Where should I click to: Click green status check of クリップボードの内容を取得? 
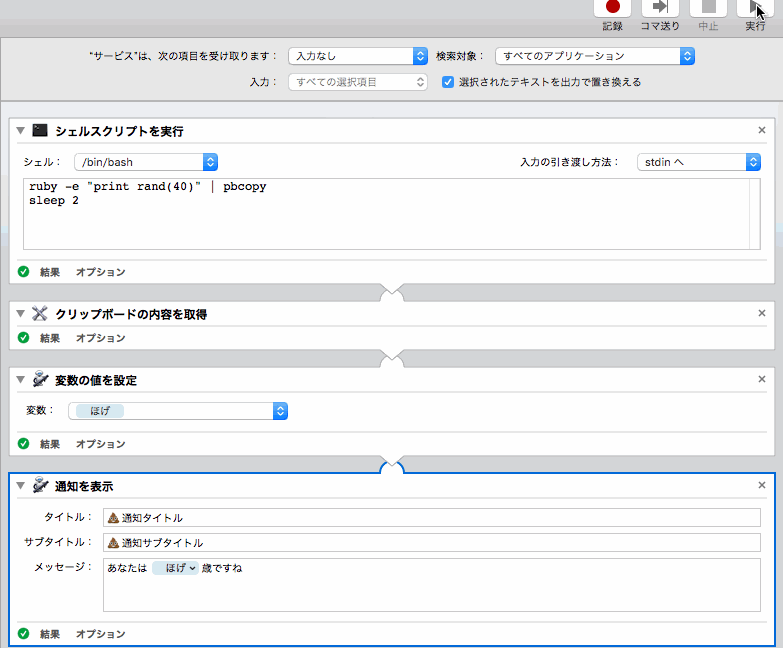pos(23,337)
